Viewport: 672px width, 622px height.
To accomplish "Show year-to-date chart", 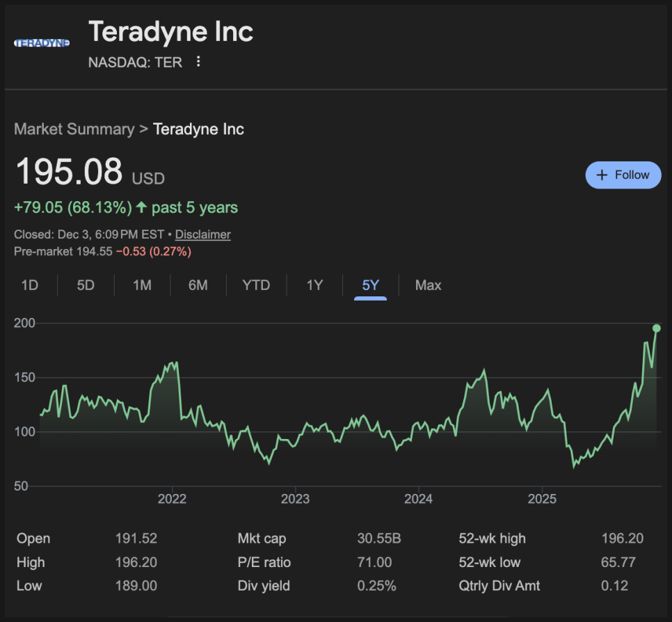I will tap(256, 285).
